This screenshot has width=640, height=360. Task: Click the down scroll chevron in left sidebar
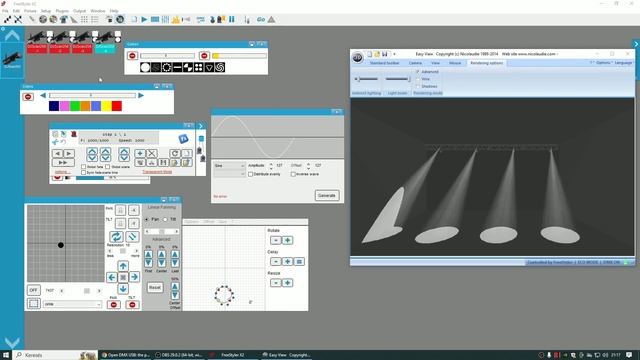[12, 343]
